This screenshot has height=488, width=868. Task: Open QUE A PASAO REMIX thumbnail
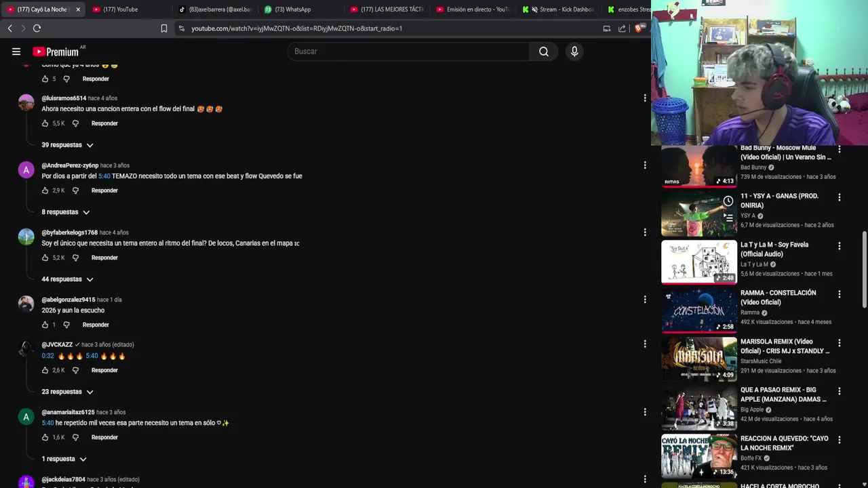[699, 407]
